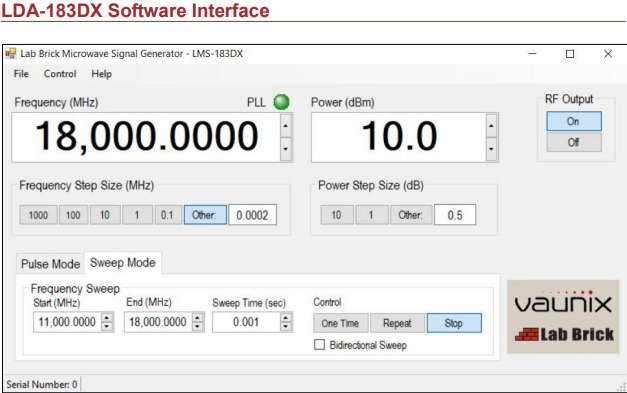The image size is (627, 393).
Task: Open the Help menu
Action: point(102,74)
